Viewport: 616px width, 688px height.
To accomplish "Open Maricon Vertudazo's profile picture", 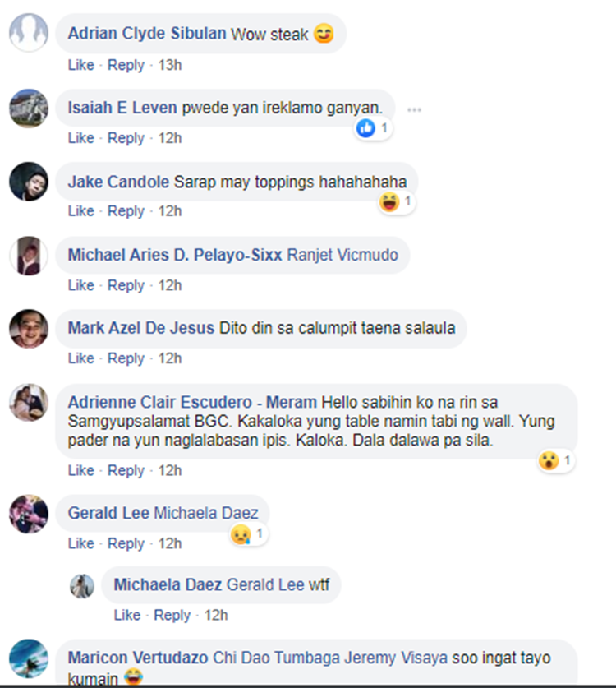I will click(x=29, y=658).
